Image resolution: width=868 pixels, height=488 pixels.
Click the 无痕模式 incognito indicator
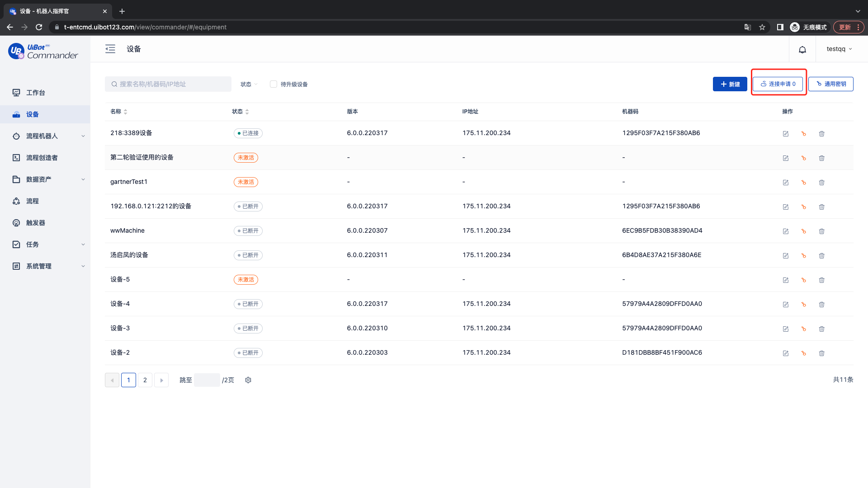[809, 27]
